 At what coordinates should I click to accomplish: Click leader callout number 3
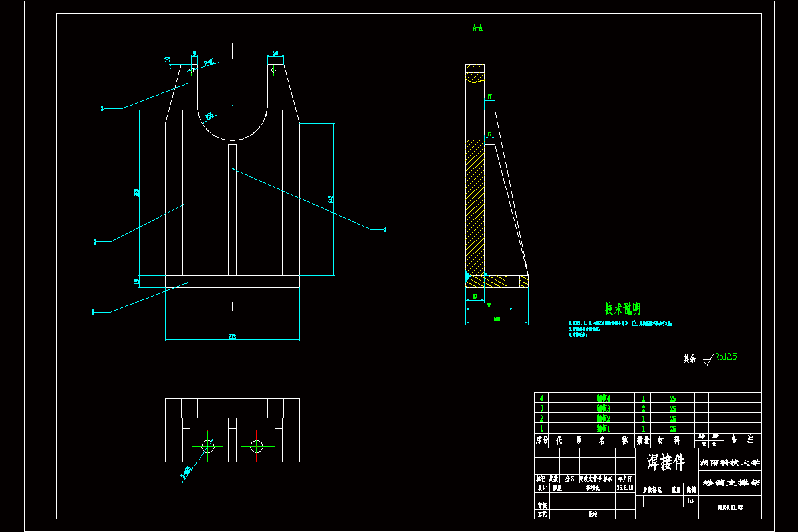point(102,108)
